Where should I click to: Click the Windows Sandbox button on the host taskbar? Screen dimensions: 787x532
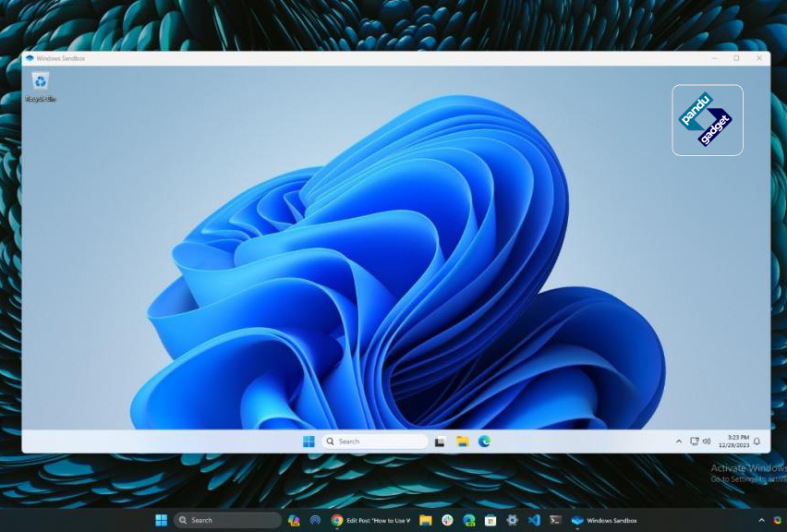click(x=605, y=521)
